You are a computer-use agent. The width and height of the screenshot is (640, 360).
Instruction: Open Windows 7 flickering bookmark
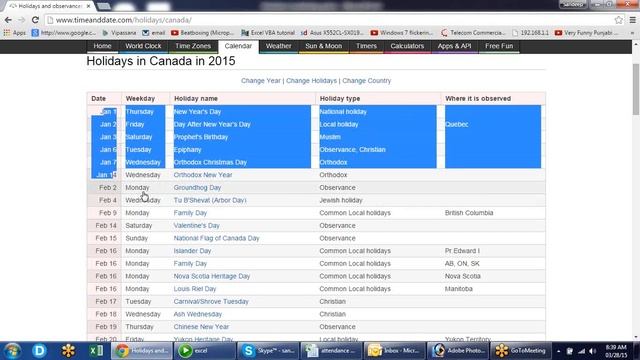(402, 33)
